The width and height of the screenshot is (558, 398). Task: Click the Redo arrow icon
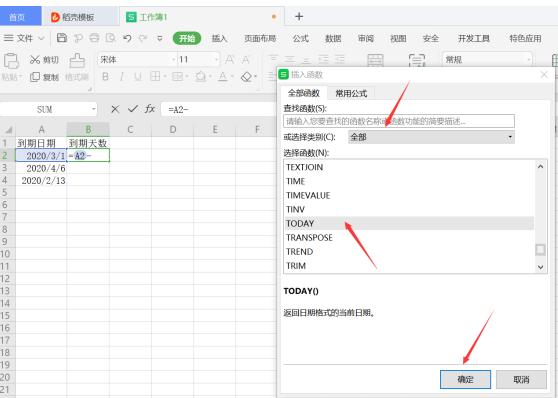point(143,38)
